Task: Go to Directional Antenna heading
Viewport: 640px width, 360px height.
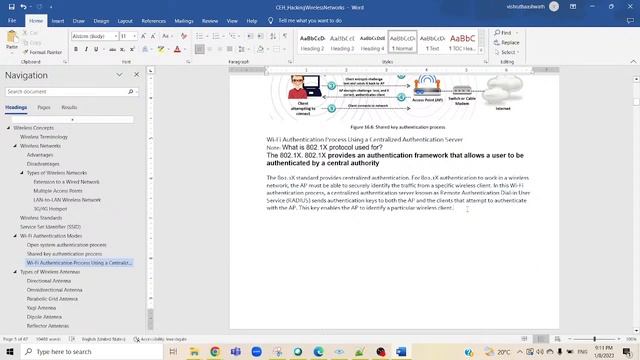Action: (x=49, y=281)
